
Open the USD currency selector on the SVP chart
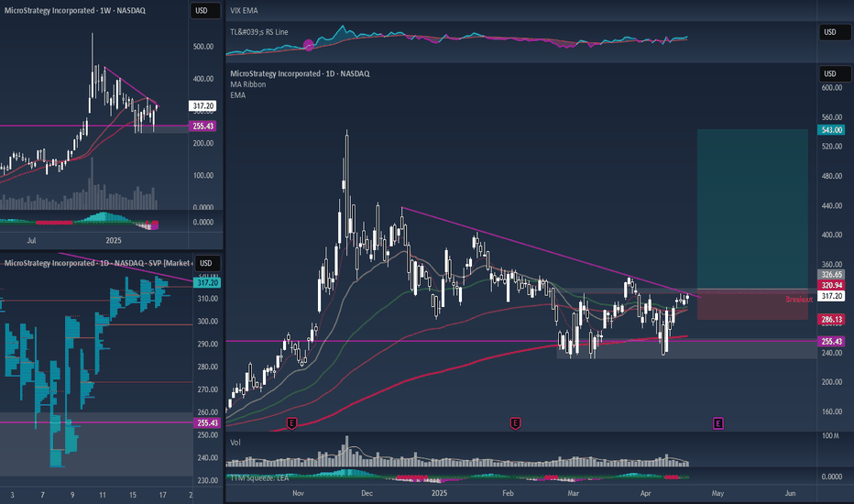pos(207,263)
